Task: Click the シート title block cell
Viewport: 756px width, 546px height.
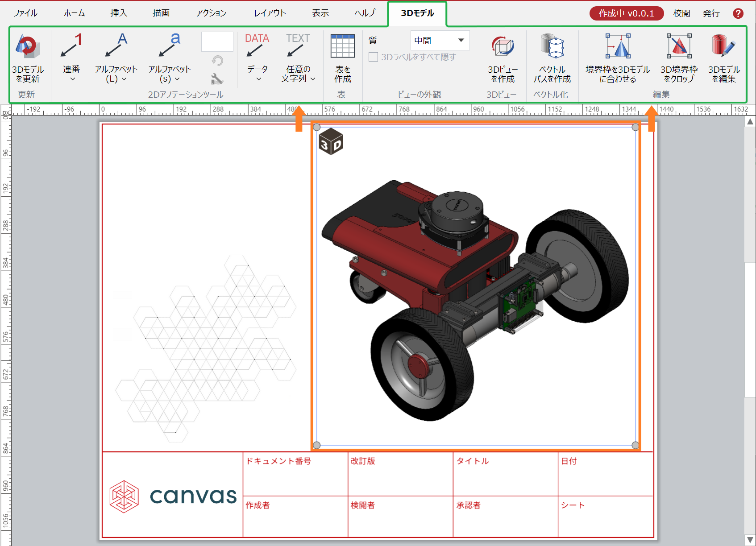Action: click(606, 517)
